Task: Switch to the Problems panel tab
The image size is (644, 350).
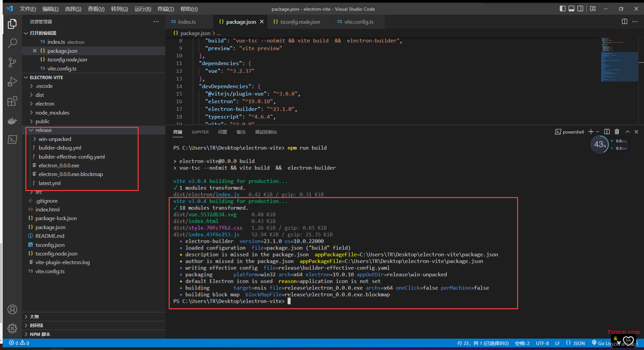Action: point(223,132)
